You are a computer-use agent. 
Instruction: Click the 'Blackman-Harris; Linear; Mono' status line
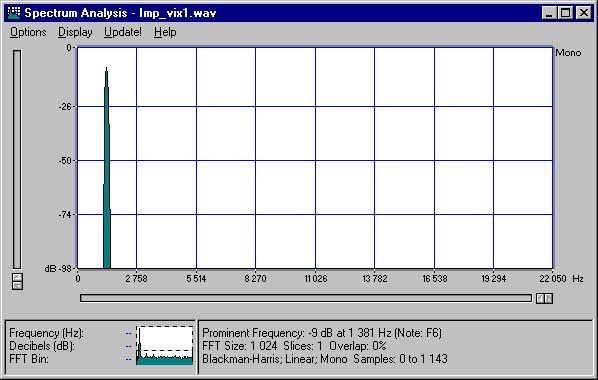pos(275,359)
